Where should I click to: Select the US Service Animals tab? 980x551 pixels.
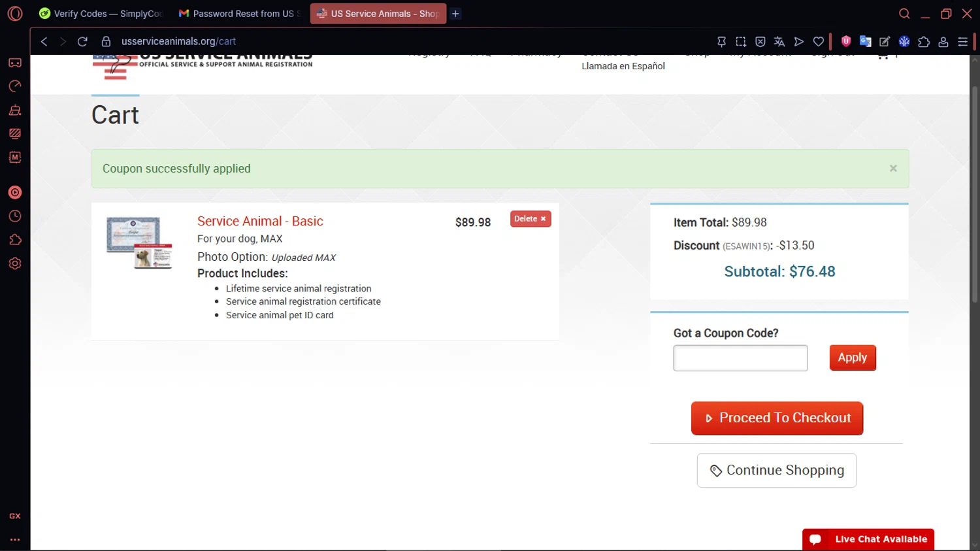click(x=378, y=14)
